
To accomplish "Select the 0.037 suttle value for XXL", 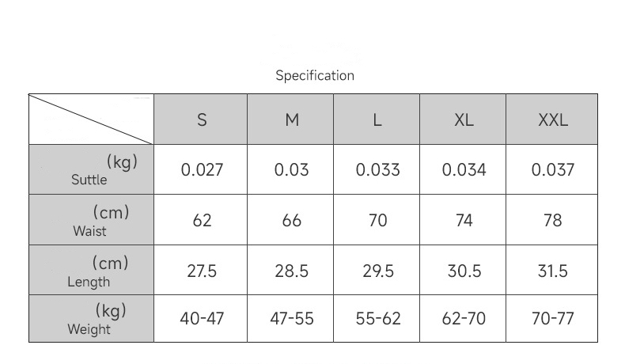I will tap(552, 170).
